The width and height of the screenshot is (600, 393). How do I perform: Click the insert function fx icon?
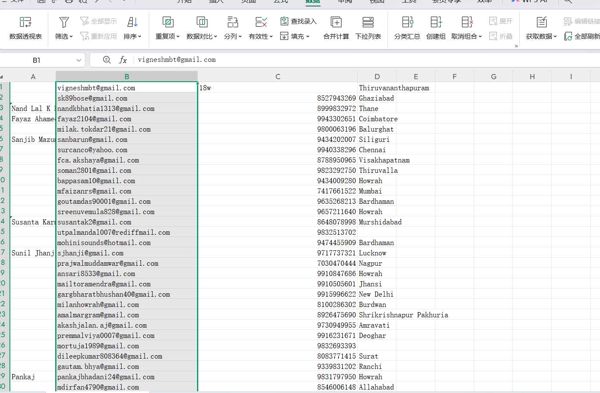point(123,60)
